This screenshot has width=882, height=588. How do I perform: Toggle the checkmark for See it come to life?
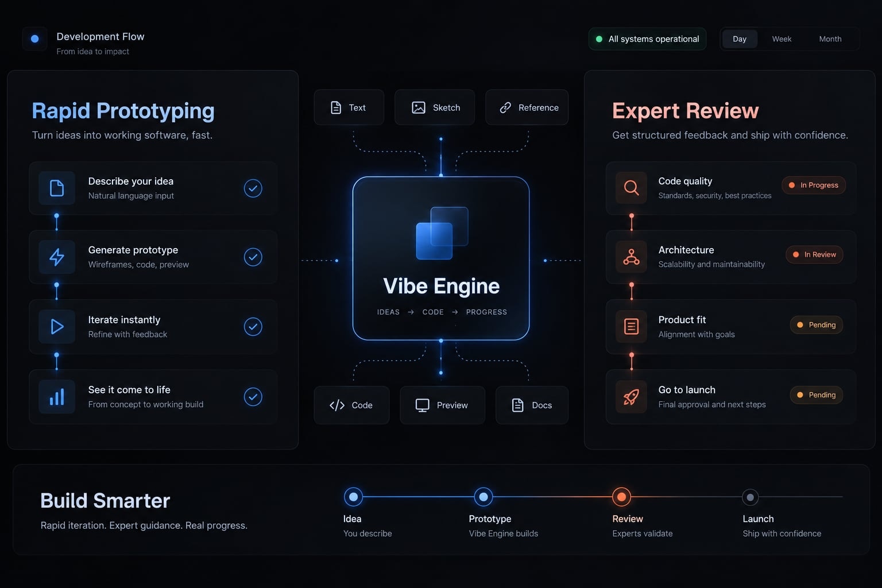(253, 397)
